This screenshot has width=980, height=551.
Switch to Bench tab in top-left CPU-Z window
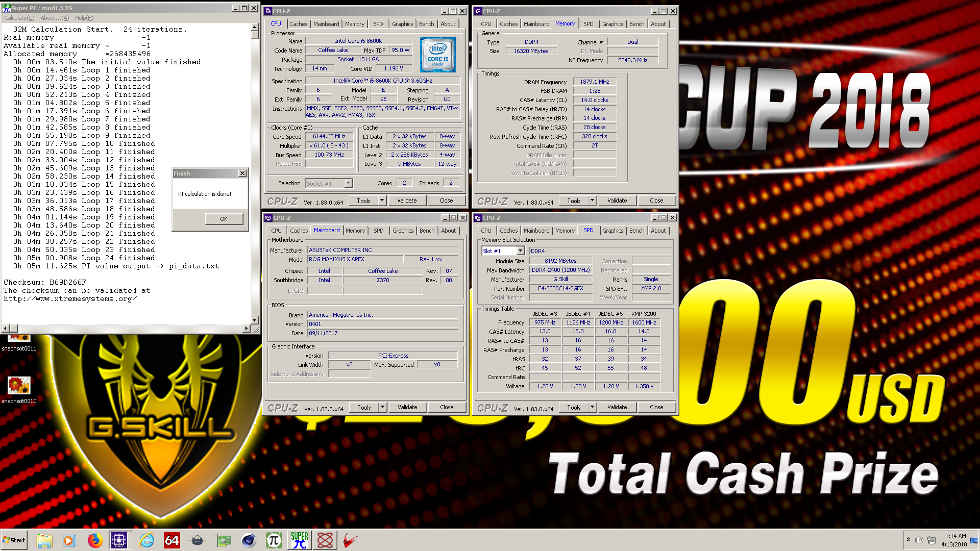pyautogui.click(x=427, y=24)
